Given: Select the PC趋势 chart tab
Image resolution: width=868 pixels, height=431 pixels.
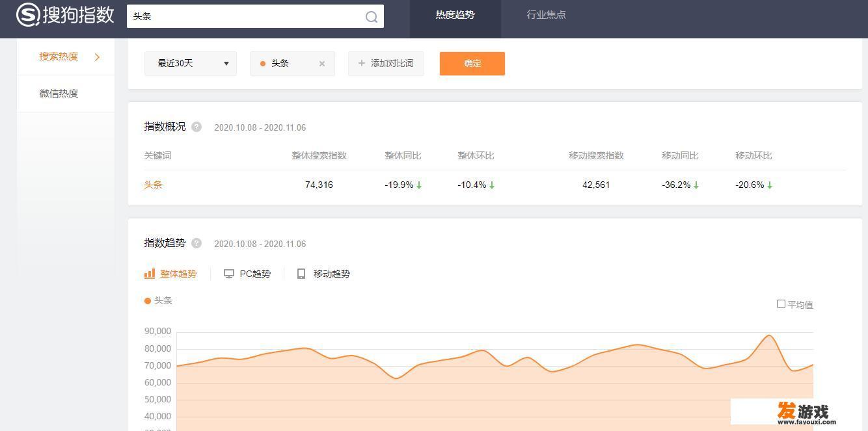Looking at the screenshot, I should tap(247, 274).
